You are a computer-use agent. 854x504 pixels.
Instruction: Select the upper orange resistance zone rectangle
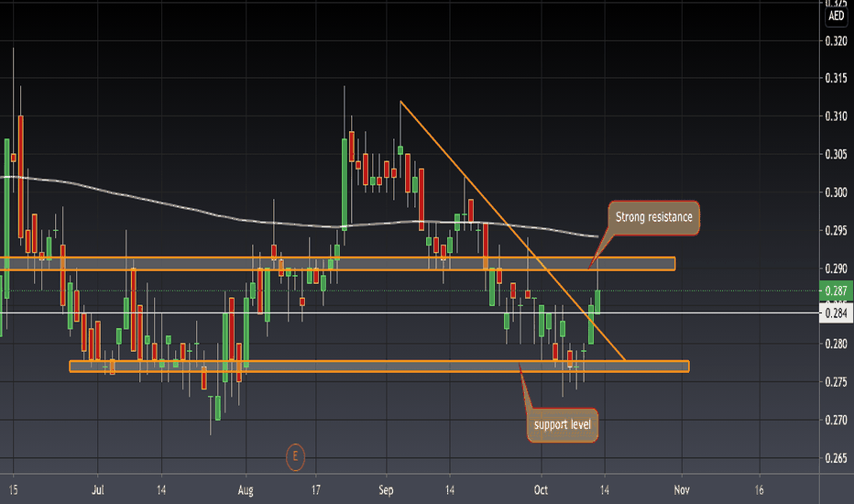tap(338, 264)
